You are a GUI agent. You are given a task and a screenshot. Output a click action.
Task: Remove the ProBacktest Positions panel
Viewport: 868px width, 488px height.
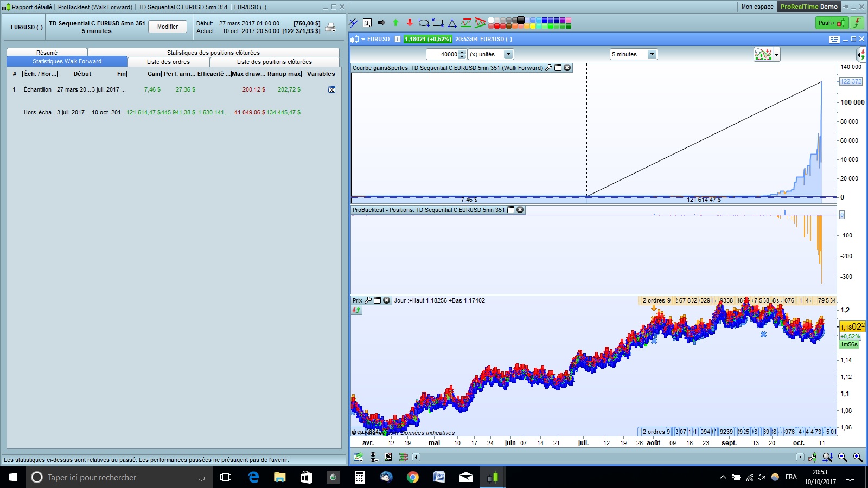[520, 210]
